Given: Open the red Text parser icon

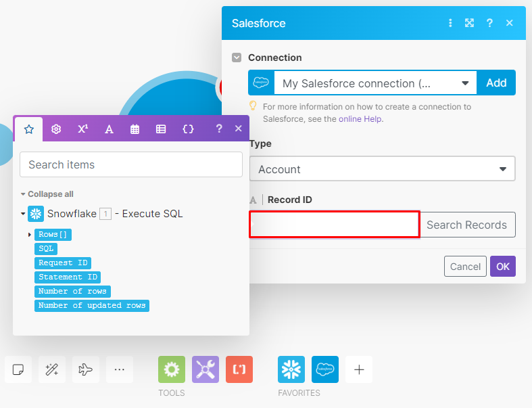Looking at the screenshot, I should tap(239, 369).
